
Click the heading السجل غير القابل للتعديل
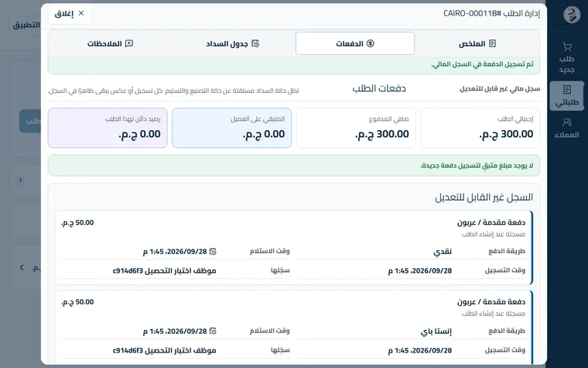coord(484,198)
